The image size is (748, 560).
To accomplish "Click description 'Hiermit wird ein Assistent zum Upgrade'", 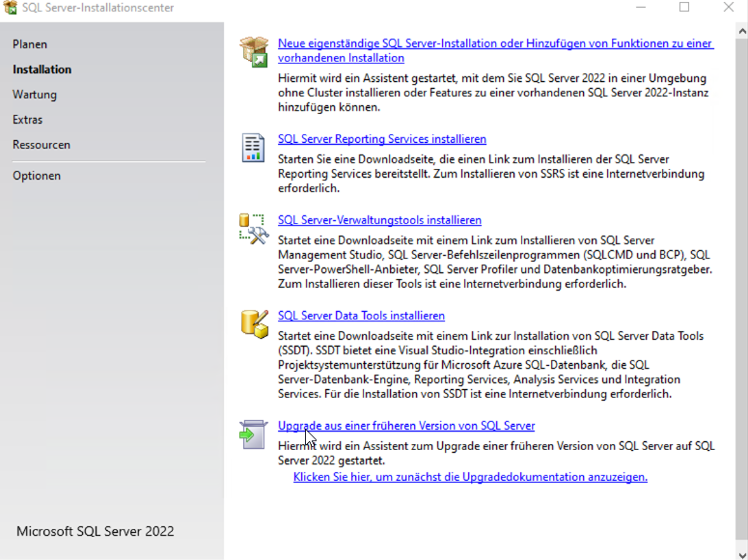I will coord(497,453).
